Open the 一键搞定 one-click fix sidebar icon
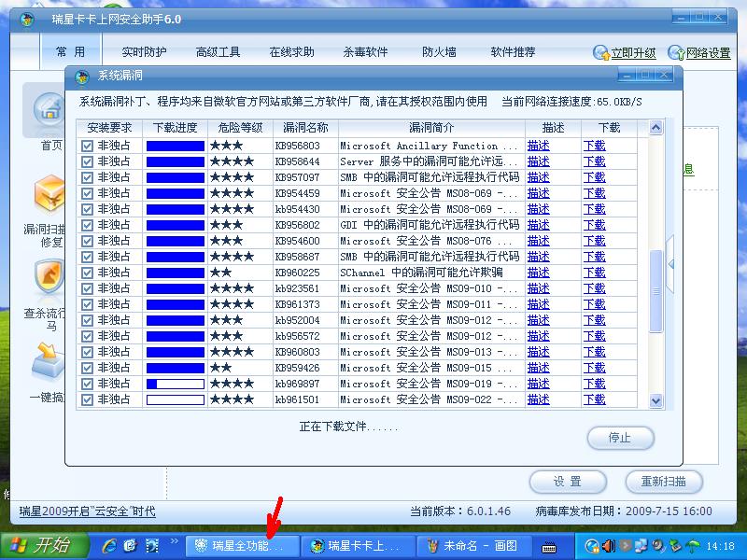 tap(49, 363)
